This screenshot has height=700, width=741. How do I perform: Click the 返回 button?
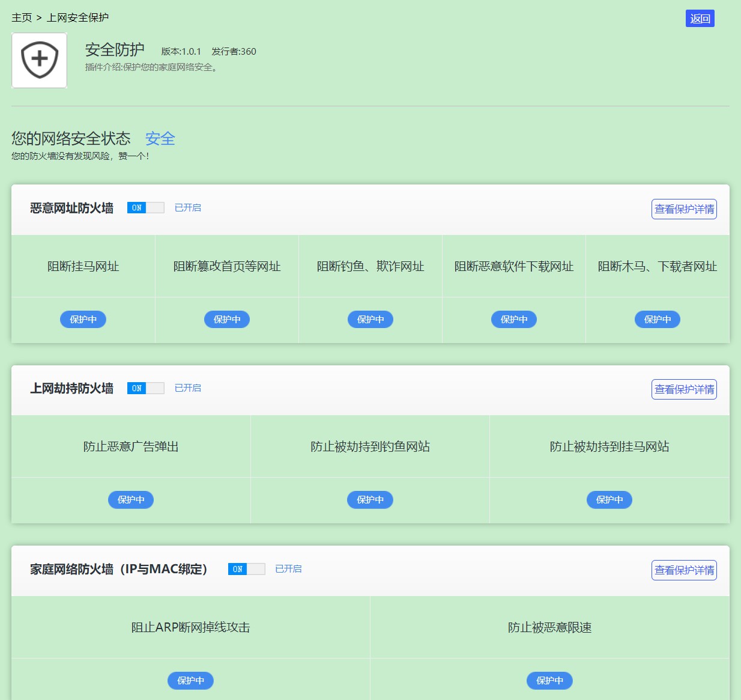point(700,19)
